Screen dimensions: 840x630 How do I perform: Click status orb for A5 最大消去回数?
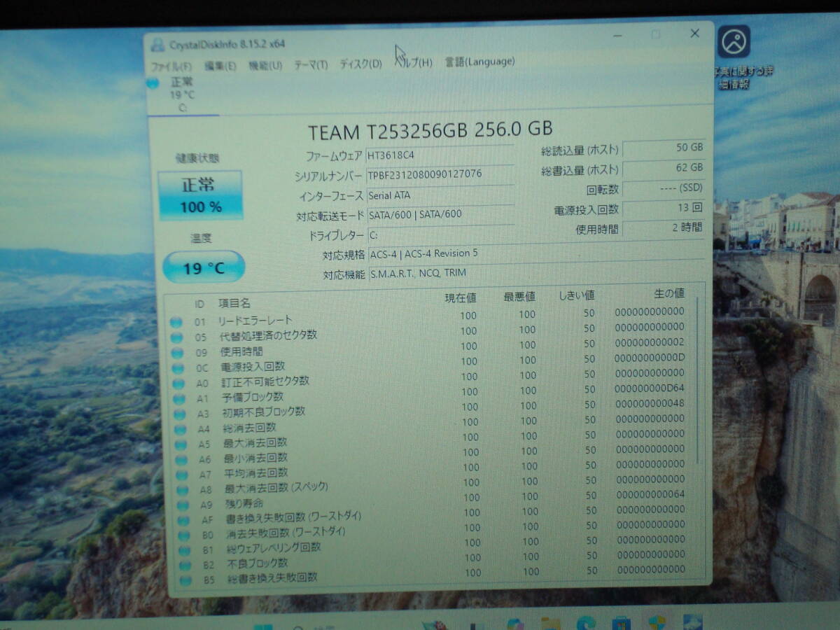pyautogui.click(x=181, y=445)
